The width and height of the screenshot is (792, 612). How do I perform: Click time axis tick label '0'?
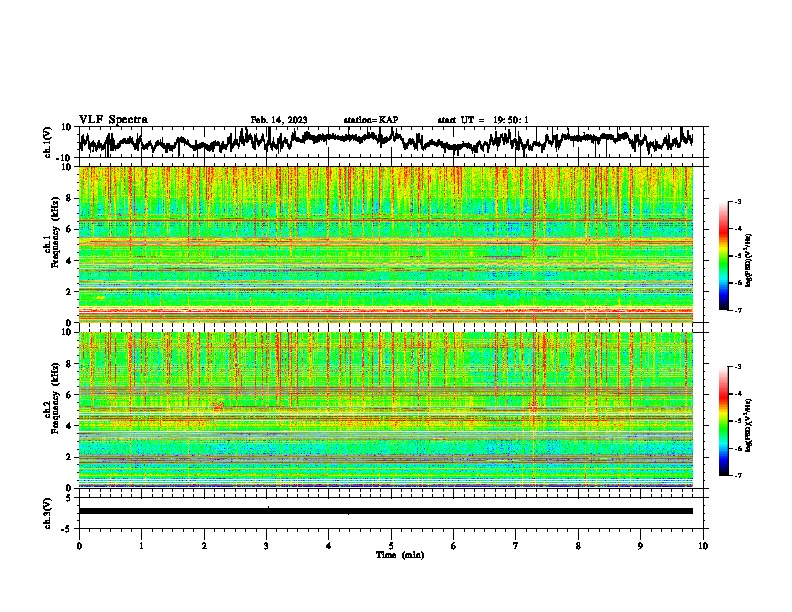[x=79, y=546]
